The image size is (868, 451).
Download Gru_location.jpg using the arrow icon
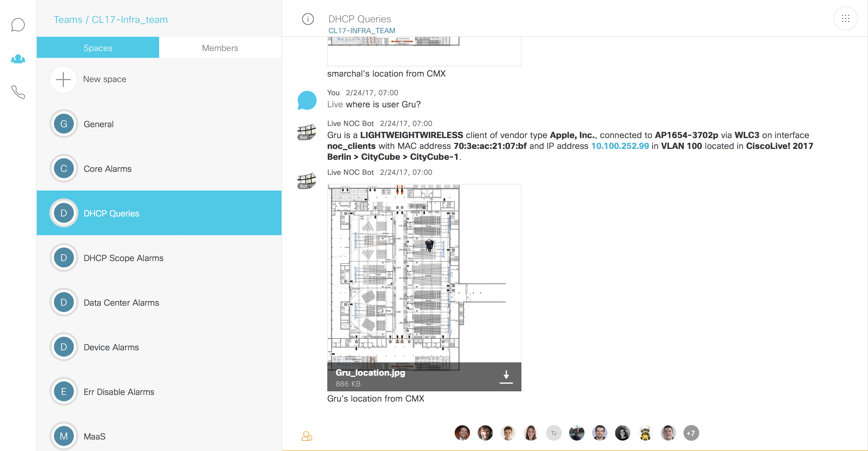click(506, 377)
